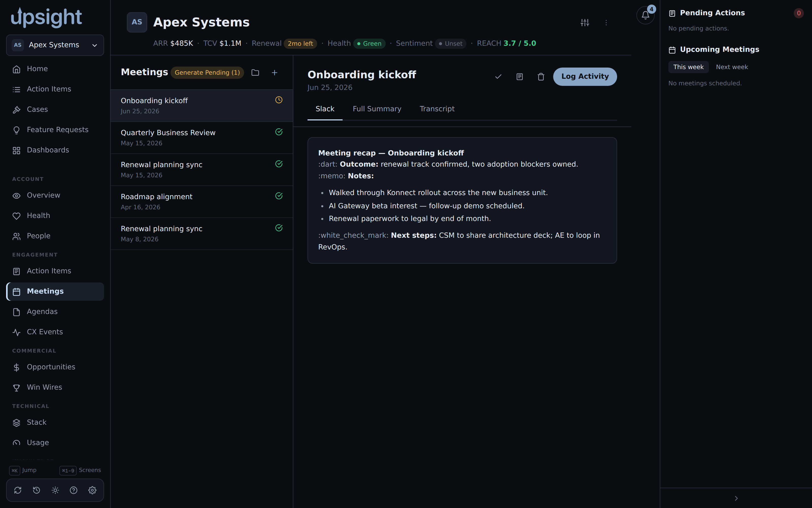Open Dashboards in sidebar
Screen dimensions: 812x508
[55, 150]
